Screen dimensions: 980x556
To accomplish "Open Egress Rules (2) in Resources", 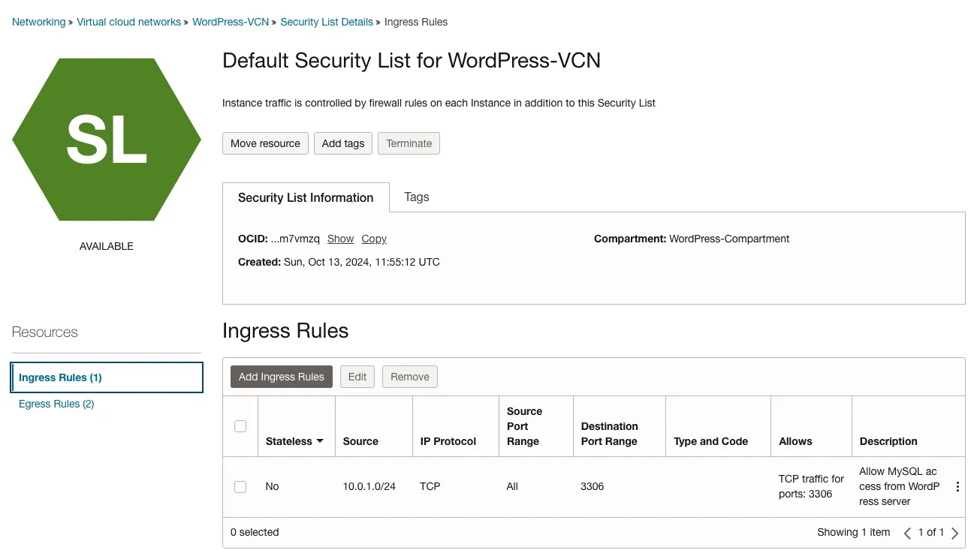I will point(56,404).
